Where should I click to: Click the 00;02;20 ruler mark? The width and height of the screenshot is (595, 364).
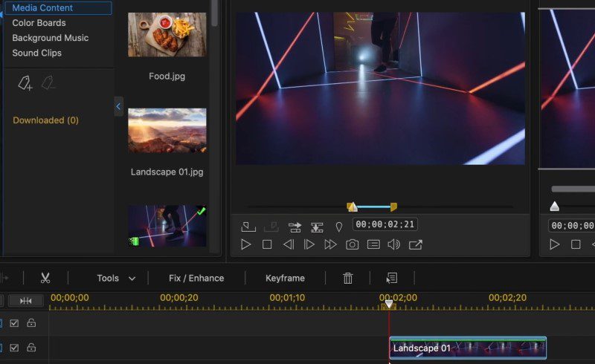click(x=507, y=298)
